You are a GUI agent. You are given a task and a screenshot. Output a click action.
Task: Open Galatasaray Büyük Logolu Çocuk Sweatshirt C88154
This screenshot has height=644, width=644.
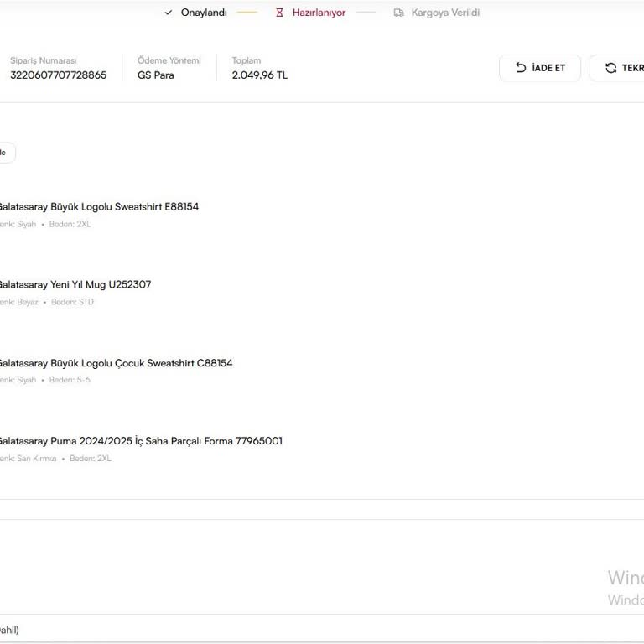pyautogui.click(x=116, y=363)
